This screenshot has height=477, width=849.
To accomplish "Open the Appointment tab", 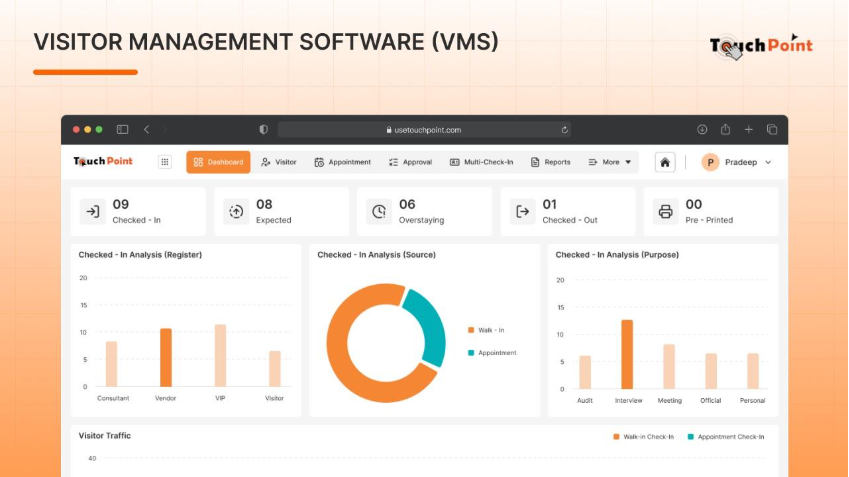I will [342, 162].
